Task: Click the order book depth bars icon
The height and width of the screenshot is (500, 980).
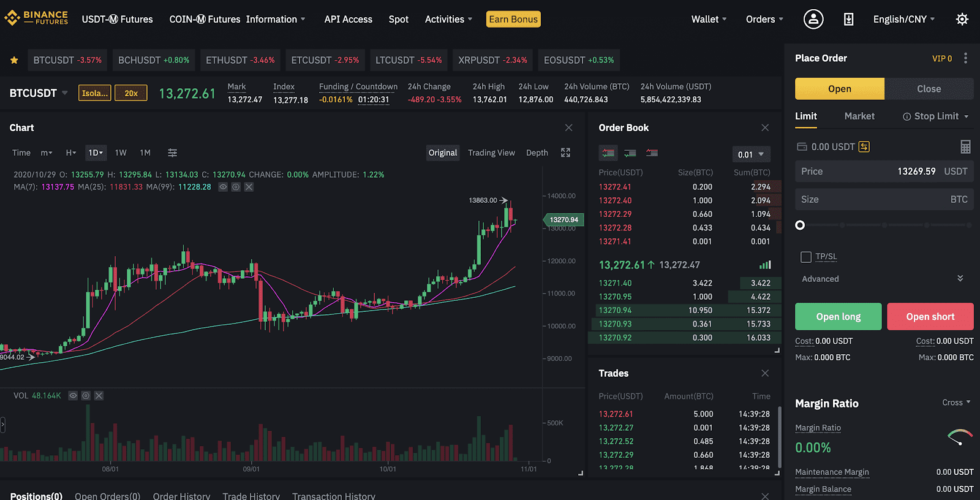Action: (765, 265)
